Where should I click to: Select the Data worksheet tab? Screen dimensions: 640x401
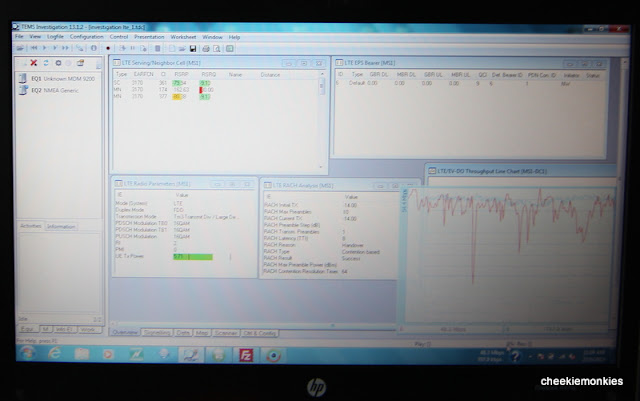[x=183, y=333]
